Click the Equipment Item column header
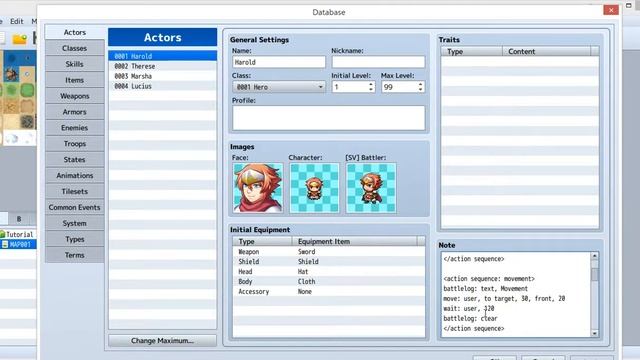The width and height of the screenshot is (640, 360). tap(355, 241)
